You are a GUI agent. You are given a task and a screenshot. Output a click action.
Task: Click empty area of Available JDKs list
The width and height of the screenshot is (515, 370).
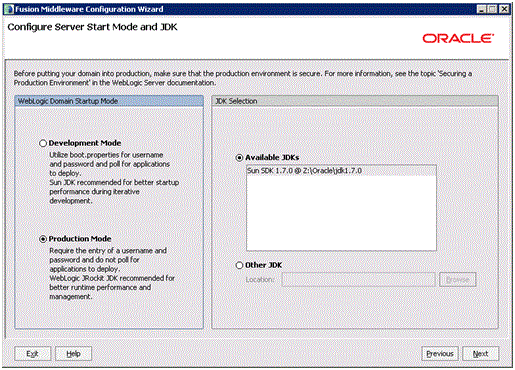pyautogui.click(x=341, y=213)
